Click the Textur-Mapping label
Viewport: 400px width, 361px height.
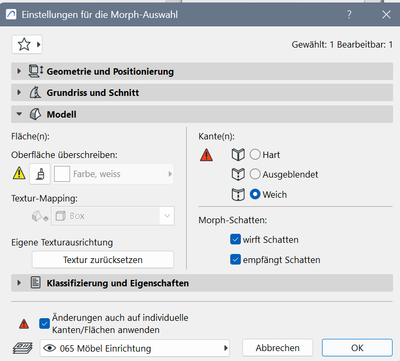[x=44, y=198]
